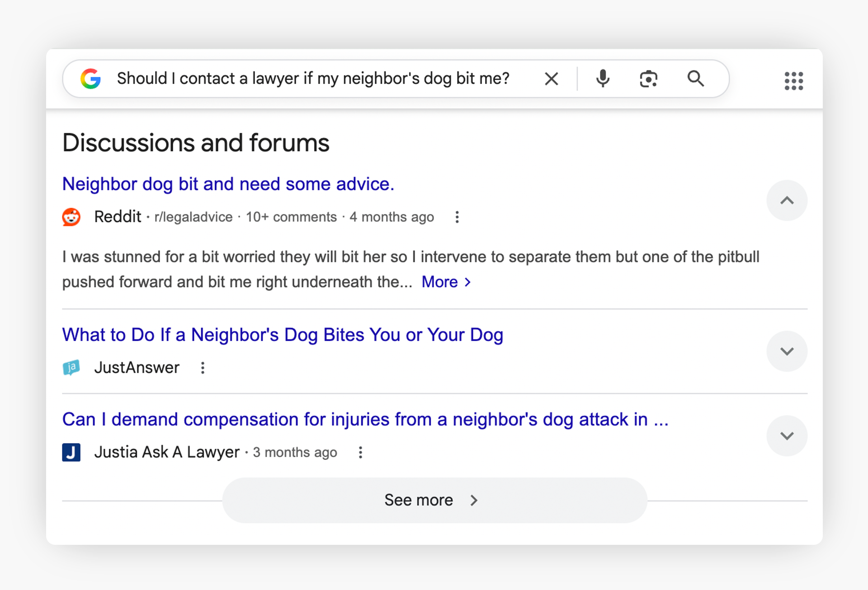This screenshot has height=590, width=868.
Task: Click the search magnifier icon
Action: [x=696, y=78]
